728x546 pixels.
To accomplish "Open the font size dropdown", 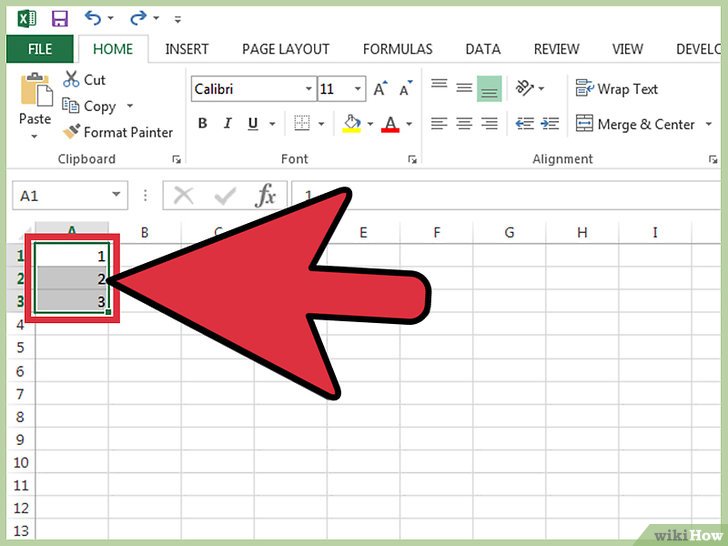I will [358, 89].
